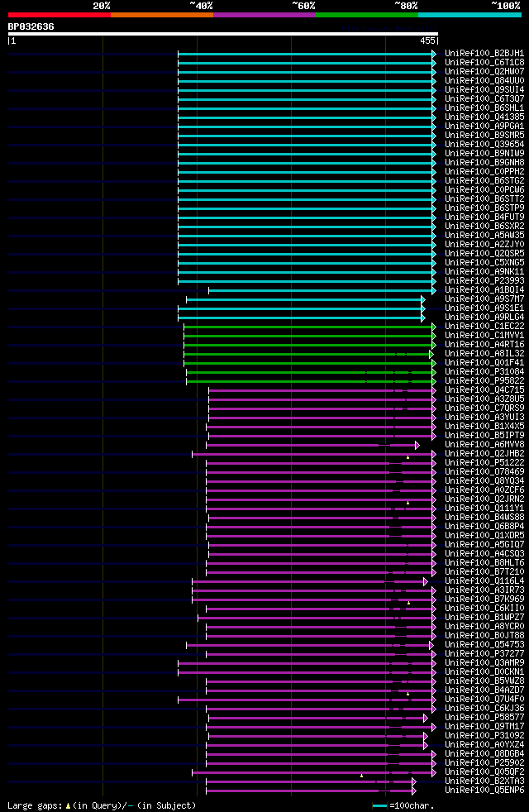Open hit UniRef100_Q2HW07

coord(484,71)
